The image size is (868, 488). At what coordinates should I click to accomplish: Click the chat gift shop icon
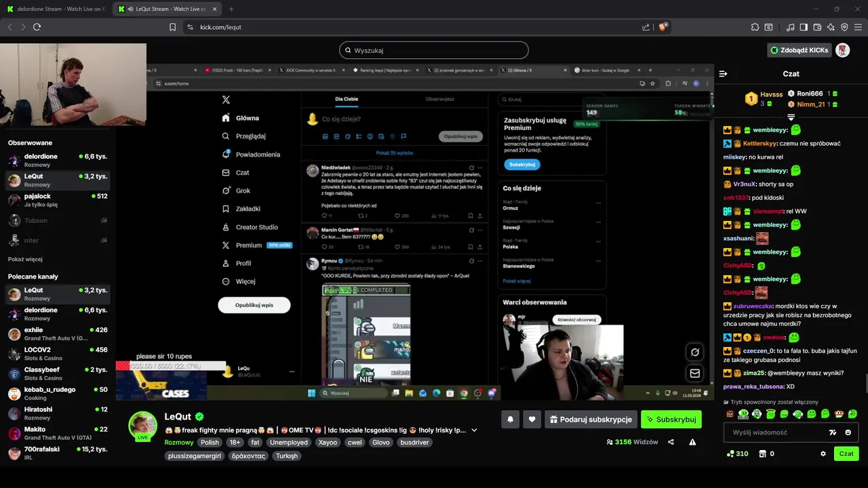762,454
